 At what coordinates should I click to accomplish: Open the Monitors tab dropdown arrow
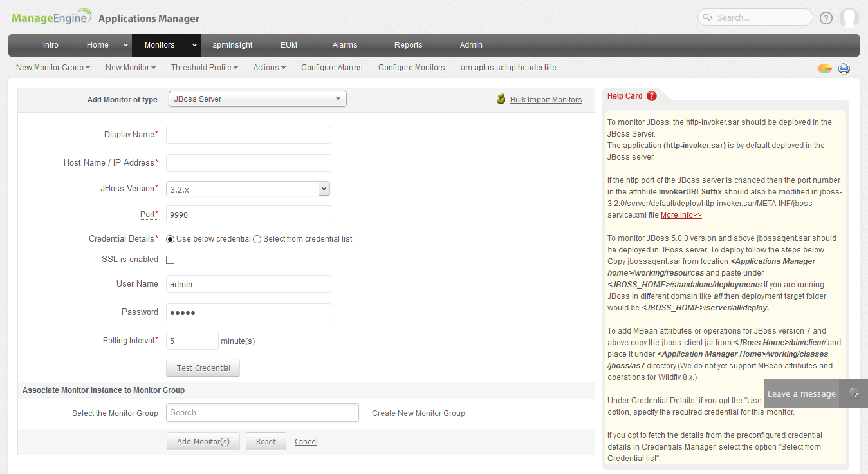[194, 45]
